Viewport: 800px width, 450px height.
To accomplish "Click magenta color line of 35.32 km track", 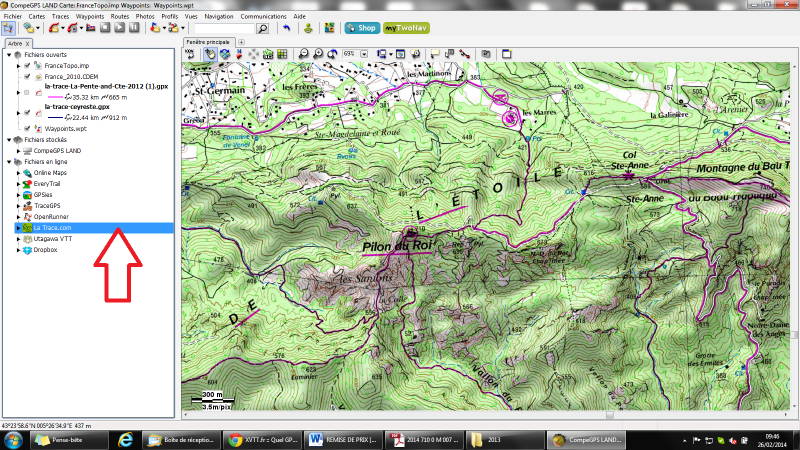I will 55,97.
